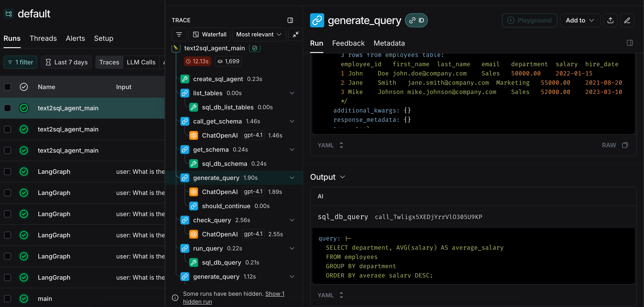Collapse all runs in the trace tree
Image resolution: width=644 pixels, height=307 pixels.
[x=295, y=34]
